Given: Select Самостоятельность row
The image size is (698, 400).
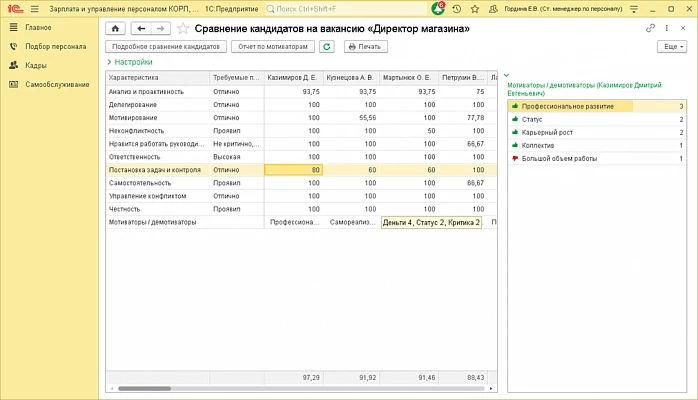Looking at the screenshot, I should tap(301, 183).
